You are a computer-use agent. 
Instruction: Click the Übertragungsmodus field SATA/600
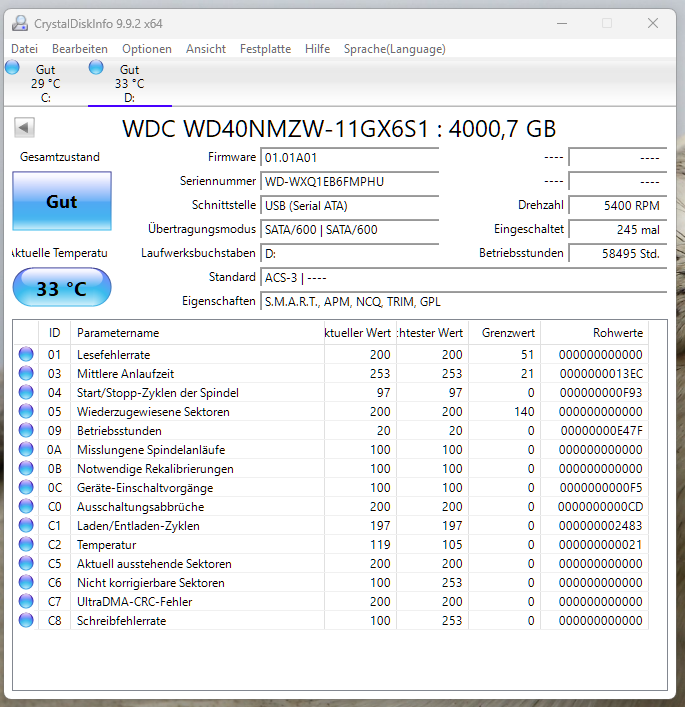pyautogui.click(x=349, y=230)
